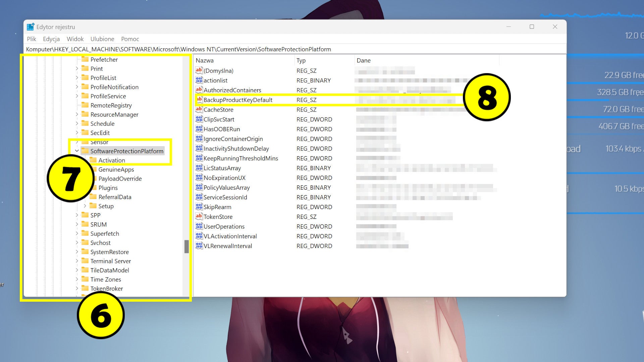
Task: Sort values by the Dane column header
Action: [427, 60]
